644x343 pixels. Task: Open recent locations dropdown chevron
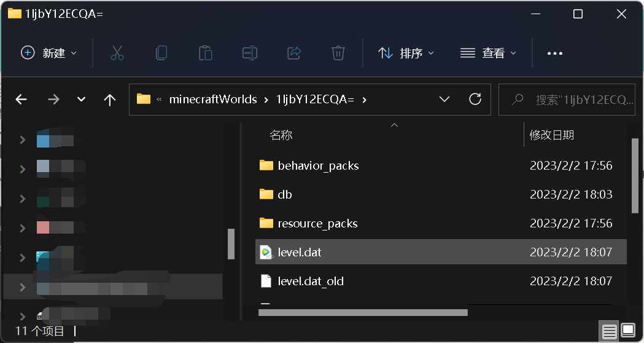[81, 99]
